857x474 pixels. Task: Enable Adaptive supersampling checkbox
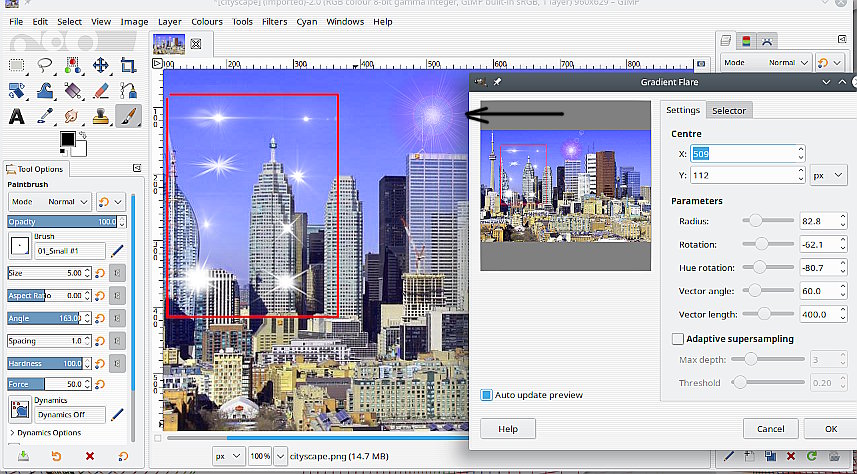coord(678,339)
